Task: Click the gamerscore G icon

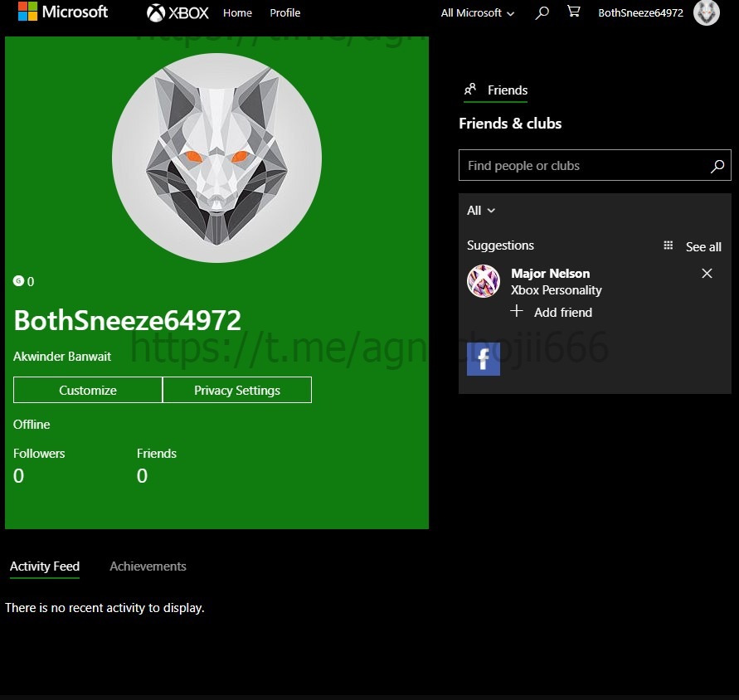Action: click(18, 281)
